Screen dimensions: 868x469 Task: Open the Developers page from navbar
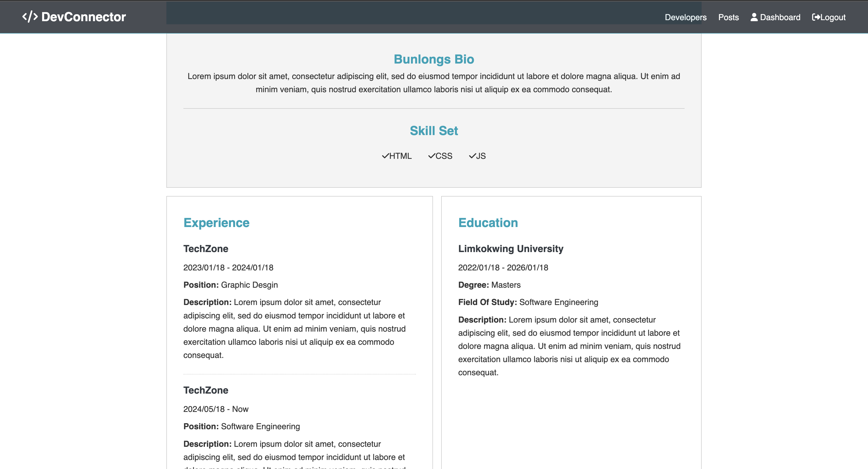[x=685, y=17]
